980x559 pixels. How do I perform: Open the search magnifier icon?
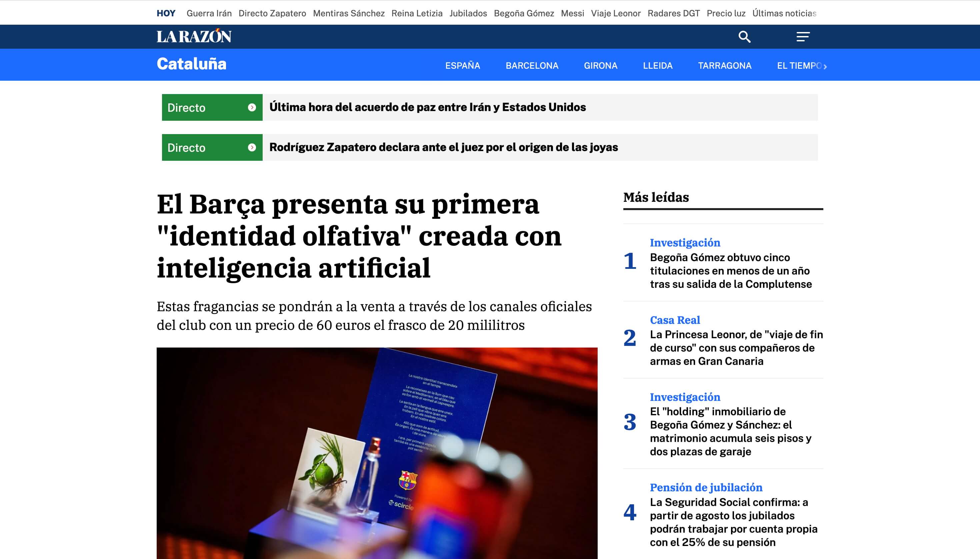[744, 37]
